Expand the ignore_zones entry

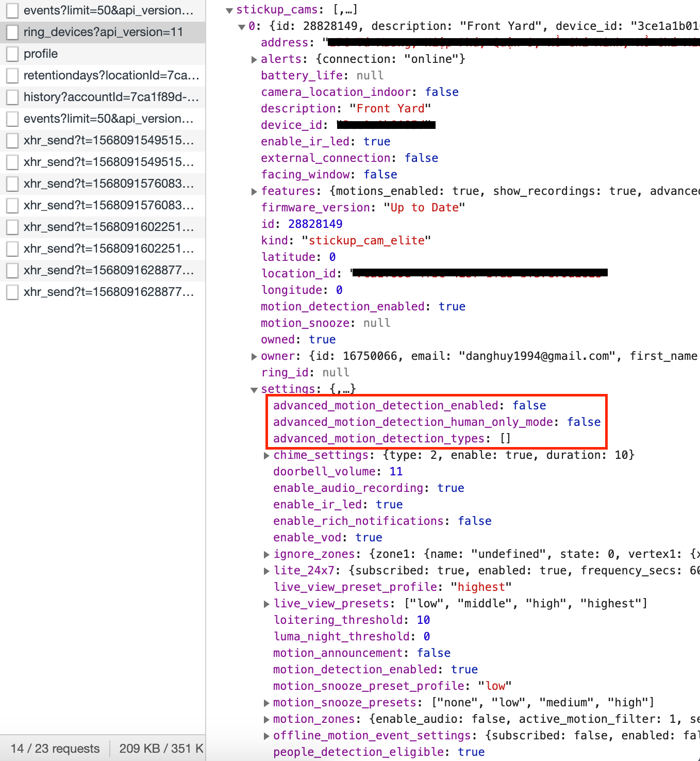(266, 555)
